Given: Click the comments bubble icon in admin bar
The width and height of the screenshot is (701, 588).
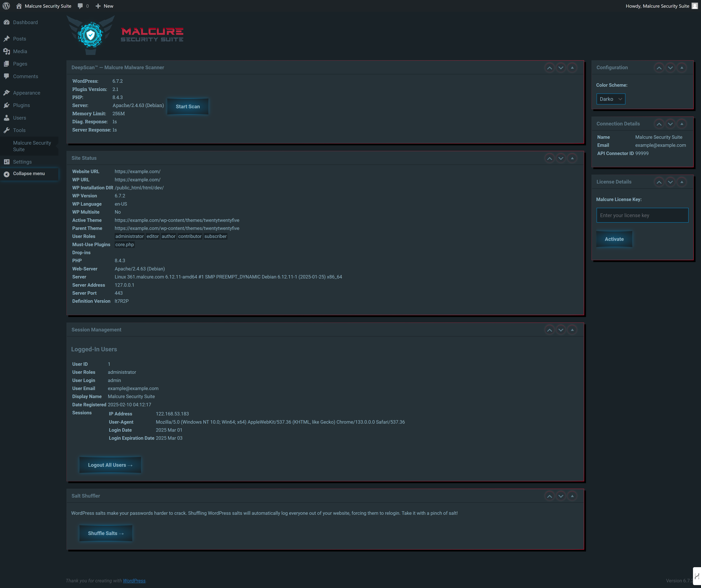Looking at the screenshot, I should (80, 6).
